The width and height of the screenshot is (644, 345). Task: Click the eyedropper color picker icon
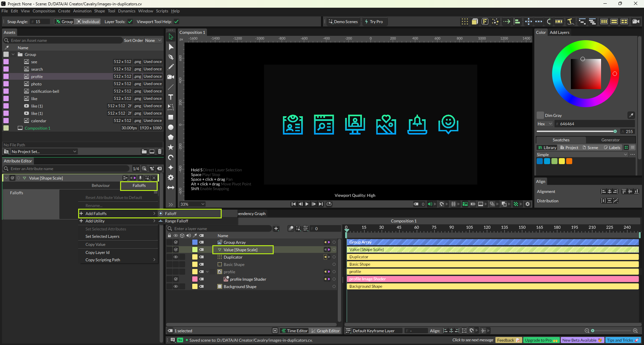point(631,115)
